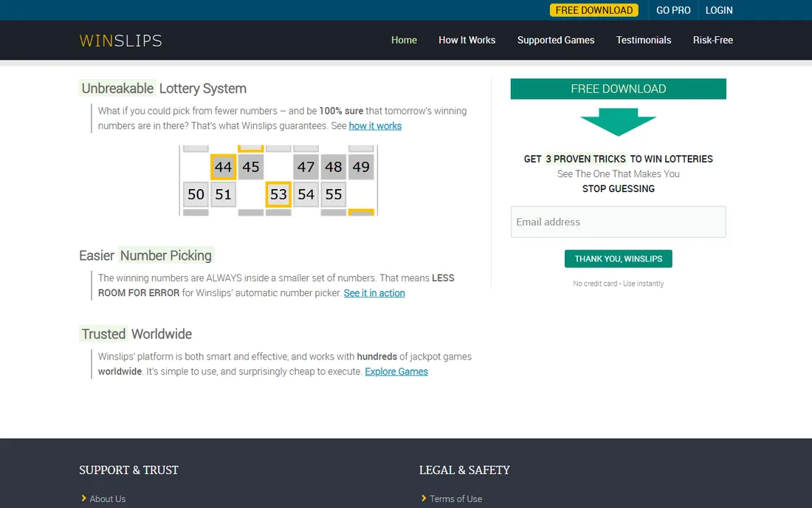This screenshot has height=508, width=812.
Task: Click the number 45 tile
Action: click(251, 167)
